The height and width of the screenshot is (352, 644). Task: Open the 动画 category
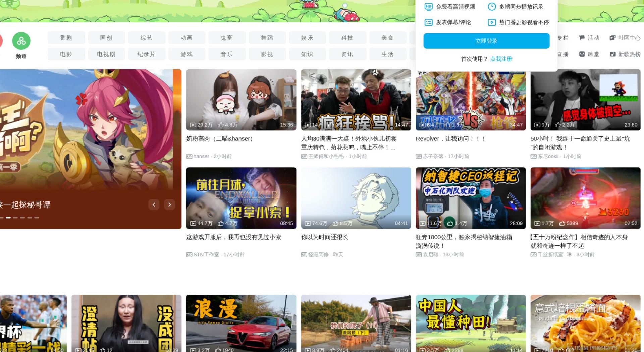(187, 38)
